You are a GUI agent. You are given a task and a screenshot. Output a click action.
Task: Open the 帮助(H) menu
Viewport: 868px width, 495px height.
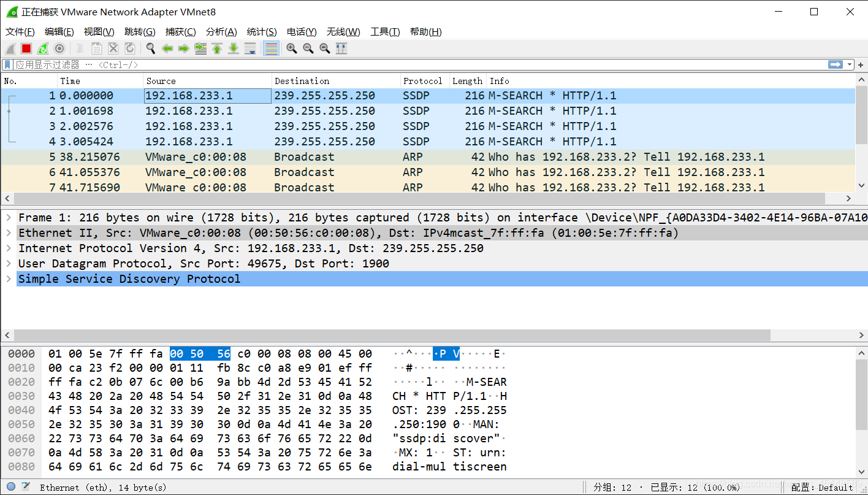pyautogui.click(x=426, y=32)
